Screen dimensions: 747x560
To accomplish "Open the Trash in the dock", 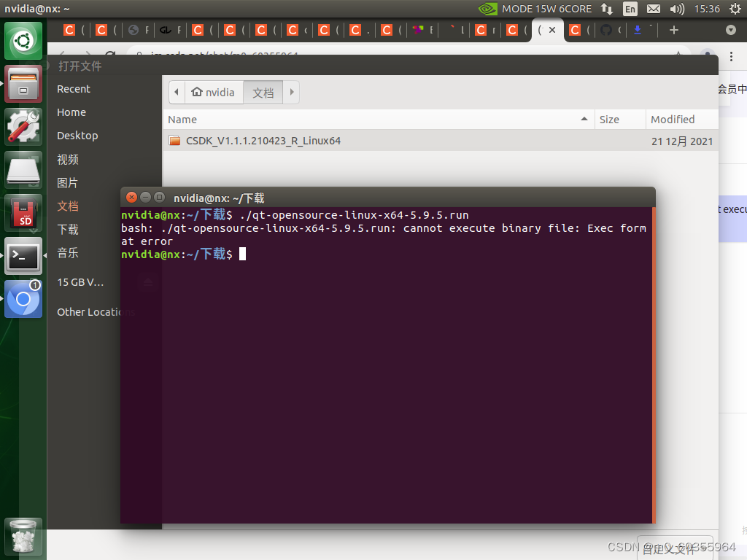I will point(23,536).
